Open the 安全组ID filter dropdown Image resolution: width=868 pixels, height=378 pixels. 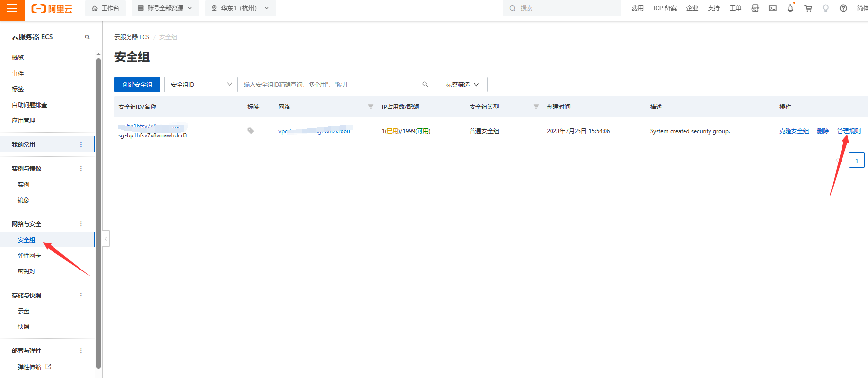tap(201, 84)
